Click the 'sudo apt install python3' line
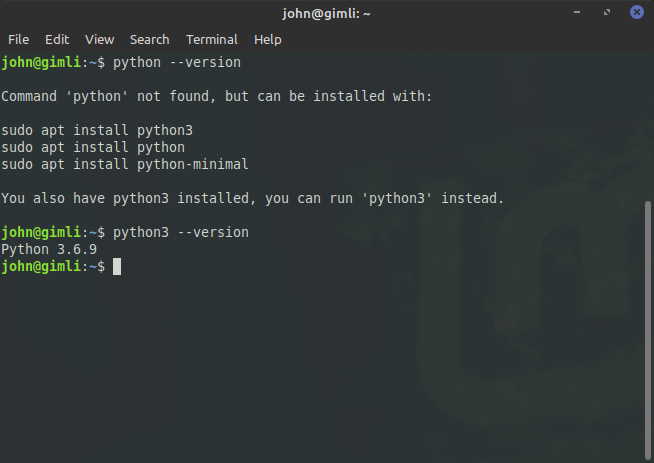The width and height of the screenshot is (654, 463). [x=97, y=131]
